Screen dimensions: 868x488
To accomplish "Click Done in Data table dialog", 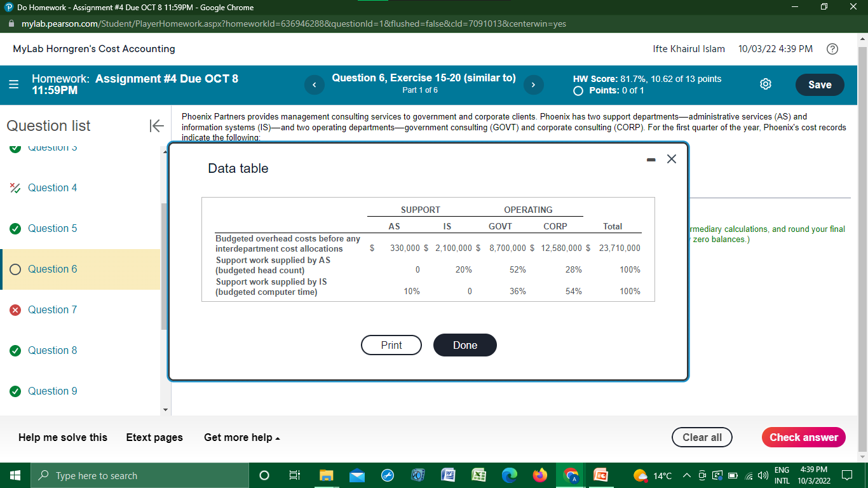I will 465,345.
